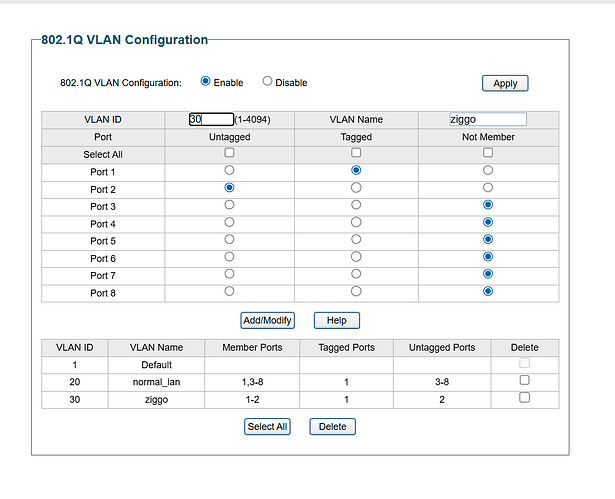This screenshot has height=499, width=615.
Task: Click the Apply button
Action: click(505, 83)
